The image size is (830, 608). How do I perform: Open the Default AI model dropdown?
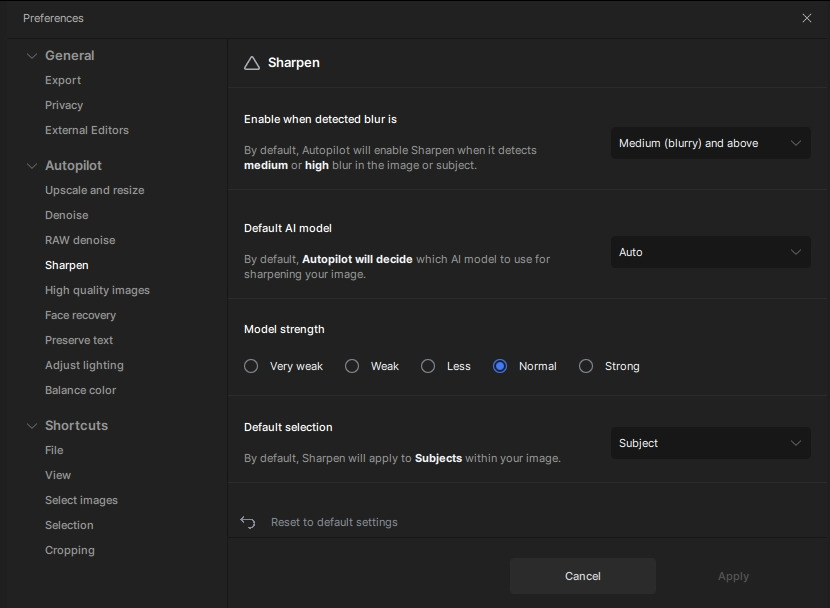710,252
